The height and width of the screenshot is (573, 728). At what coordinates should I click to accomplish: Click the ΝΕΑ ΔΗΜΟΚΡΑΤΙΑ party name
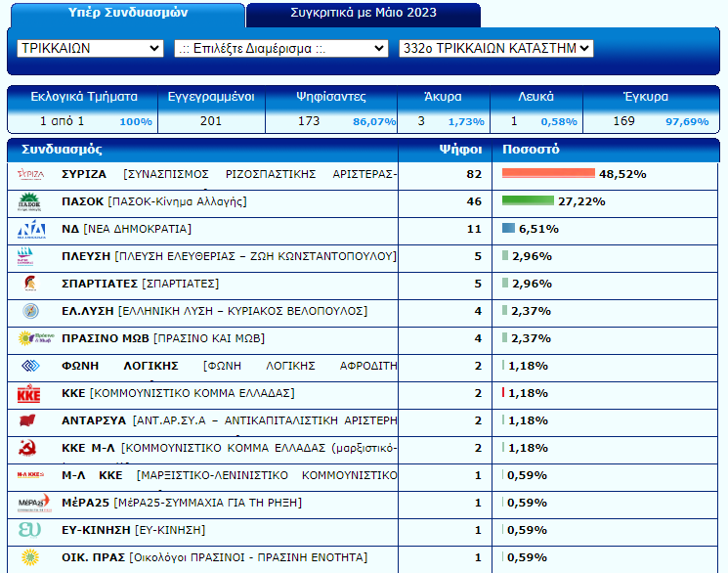tap(126, 229)
